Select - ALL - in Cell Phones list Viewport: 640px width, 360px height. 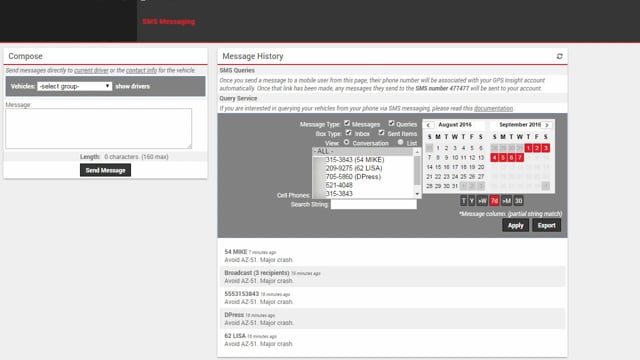click(x=362, y=151)
